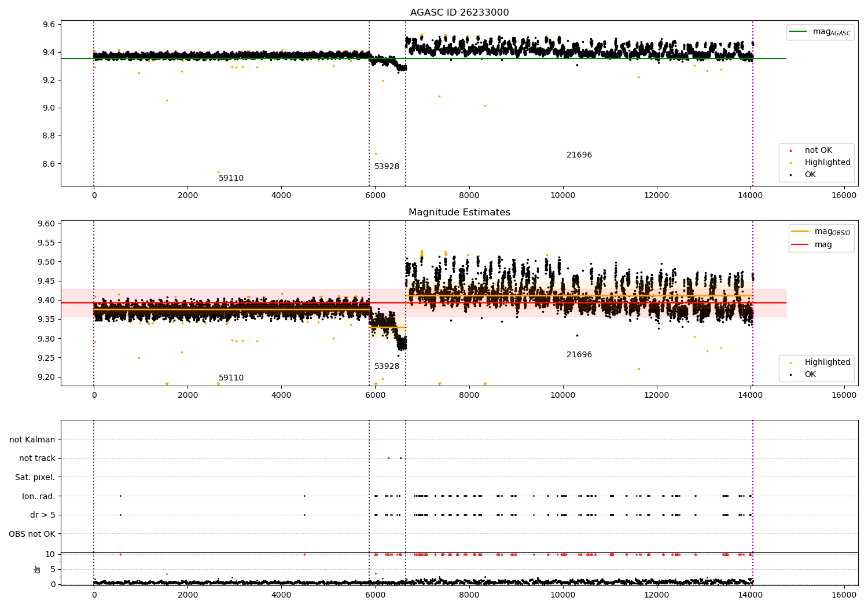Click the 9.60 y-tick in Magnitude Estimates plot
Viewport: 868px width, 608px height.
click(x=46, y=224)
